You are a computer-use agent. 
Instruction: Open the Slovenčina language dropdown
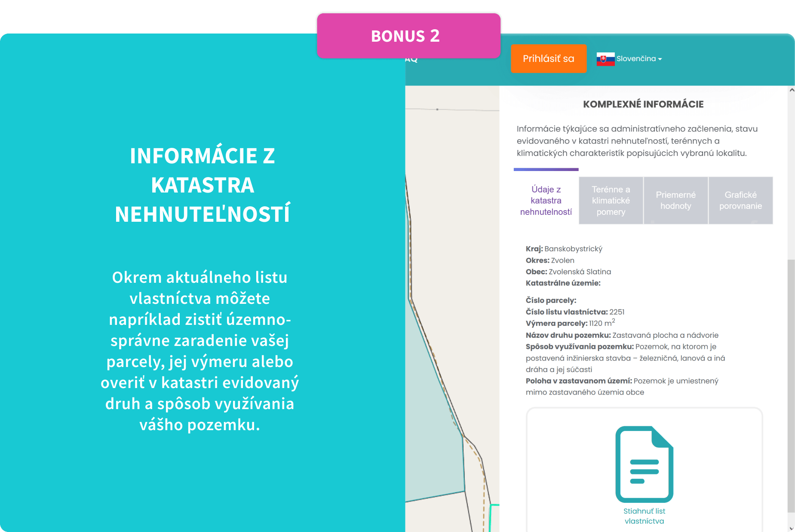coord(636,59)
